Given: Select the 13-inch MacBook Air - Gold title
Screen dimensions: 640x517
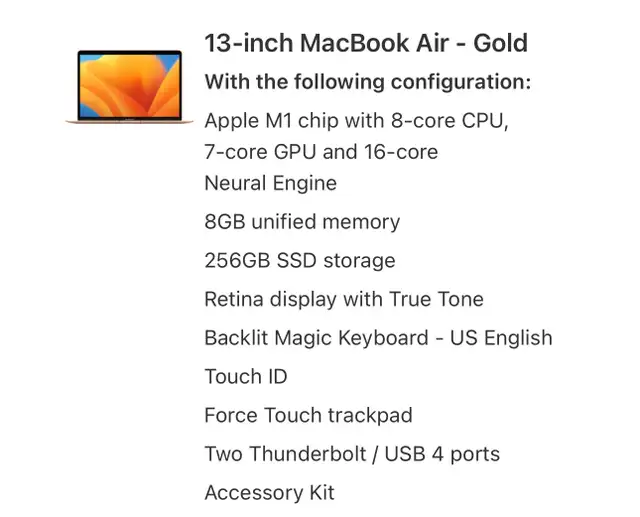Looking at the screenshot, I should tap(366, 43).
